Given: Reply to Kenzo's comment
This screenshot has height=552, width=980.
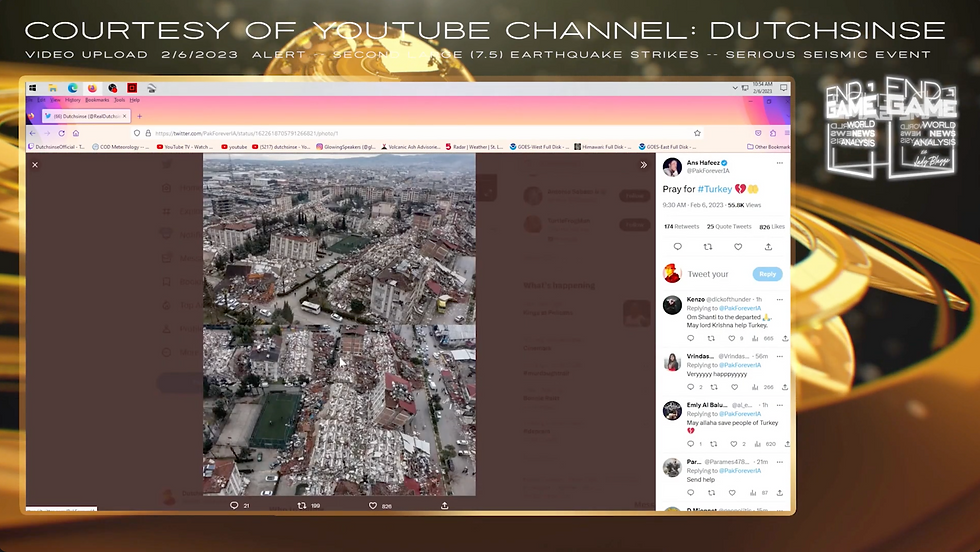Looking at the screenshot, I should 691,338.
